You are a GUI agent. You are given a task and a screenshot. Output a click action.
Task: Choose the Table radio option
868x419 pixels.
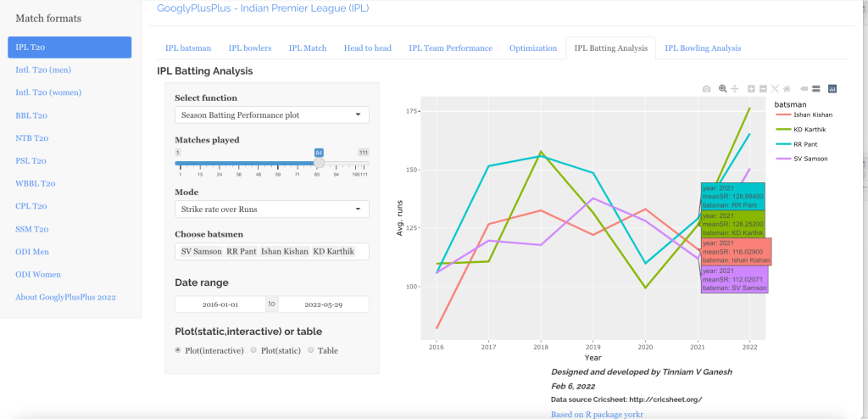coord(311,350)
